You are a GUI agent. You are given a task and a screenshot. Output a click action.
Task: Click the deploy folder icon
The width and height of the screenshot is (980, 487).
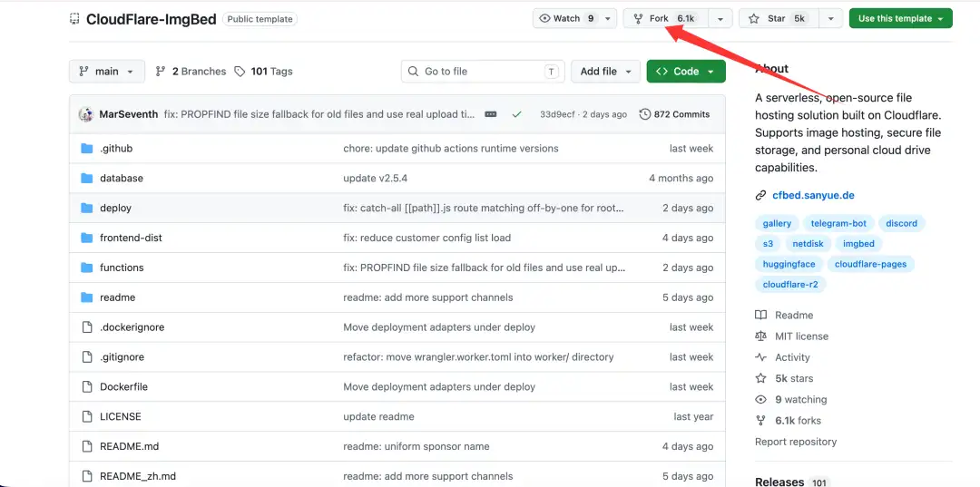tap(87, 208)
